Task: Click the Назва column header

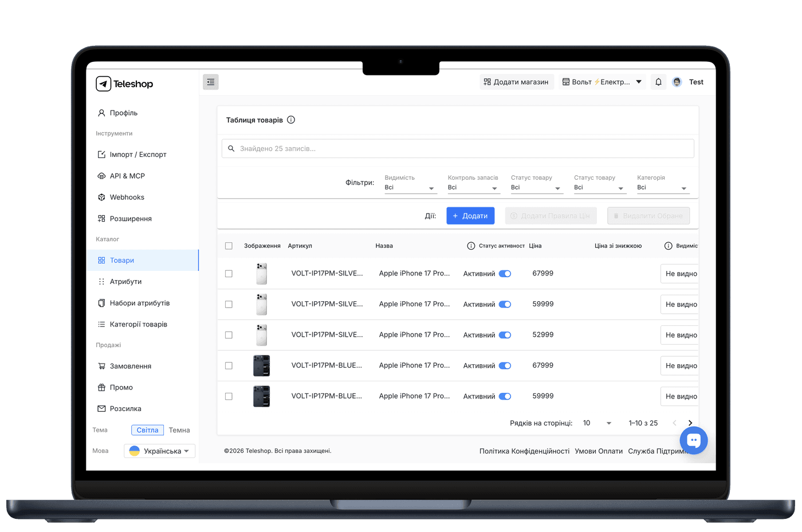Action: tap(384, 246)
